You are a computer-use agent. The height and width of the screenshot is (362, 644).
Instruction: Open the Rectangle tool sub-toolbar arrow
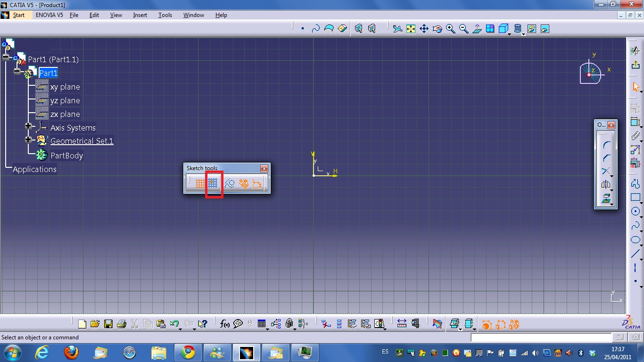[642, 203]
